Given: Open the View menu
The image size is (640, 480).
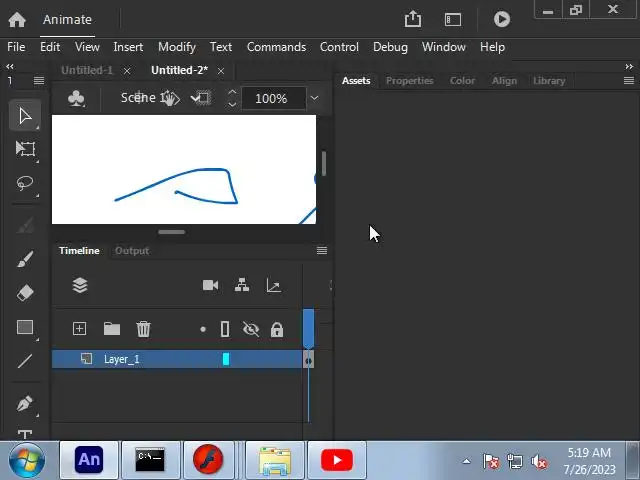Looking at the screenshot, I should click(x=87, y=47).
